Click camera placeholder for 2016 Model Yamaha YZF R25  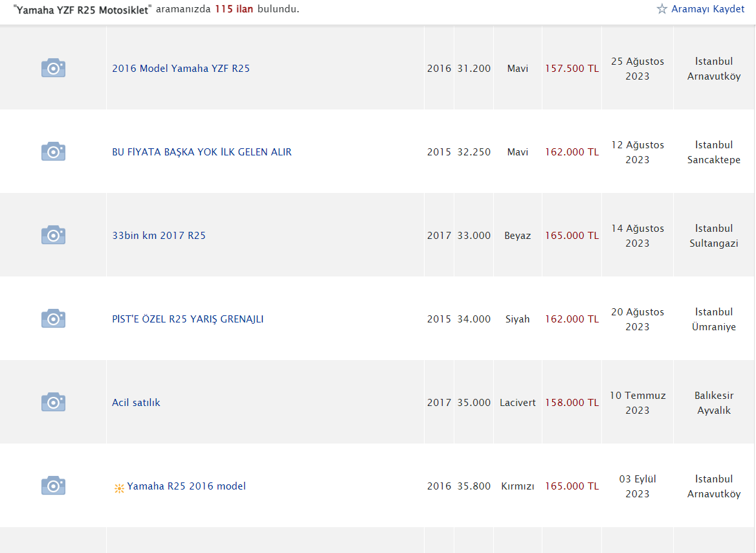pos(53,68)
